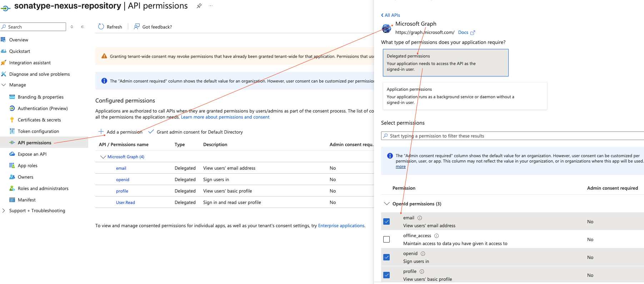Click the Microsoft Graph logo icon

point(386,28)
